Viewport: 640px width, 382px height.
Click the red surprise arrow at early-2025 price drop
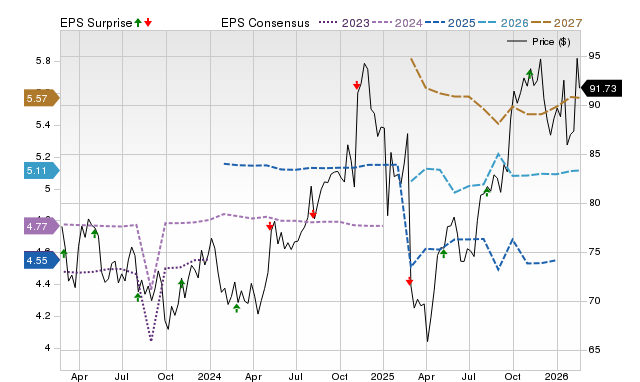point(409,281)
